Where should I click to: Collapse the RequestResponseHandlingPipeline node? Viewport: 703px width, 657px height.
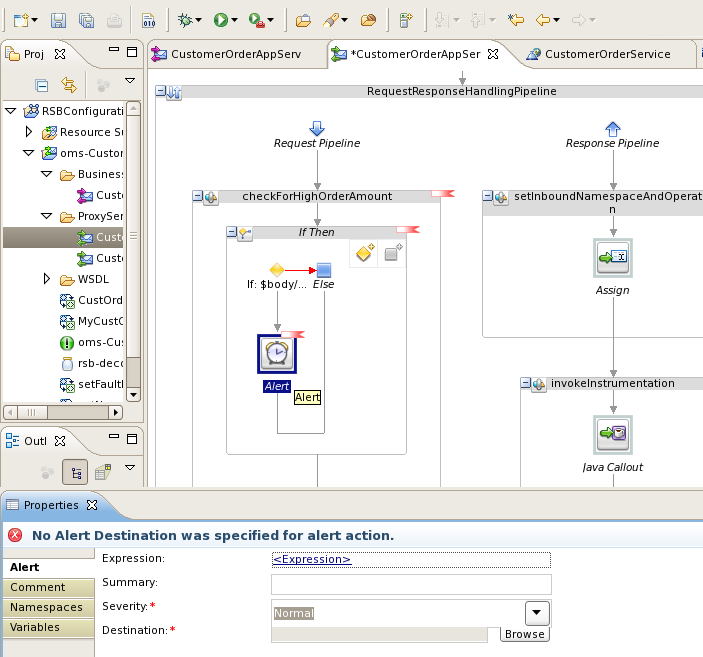[x=160, y=91]
